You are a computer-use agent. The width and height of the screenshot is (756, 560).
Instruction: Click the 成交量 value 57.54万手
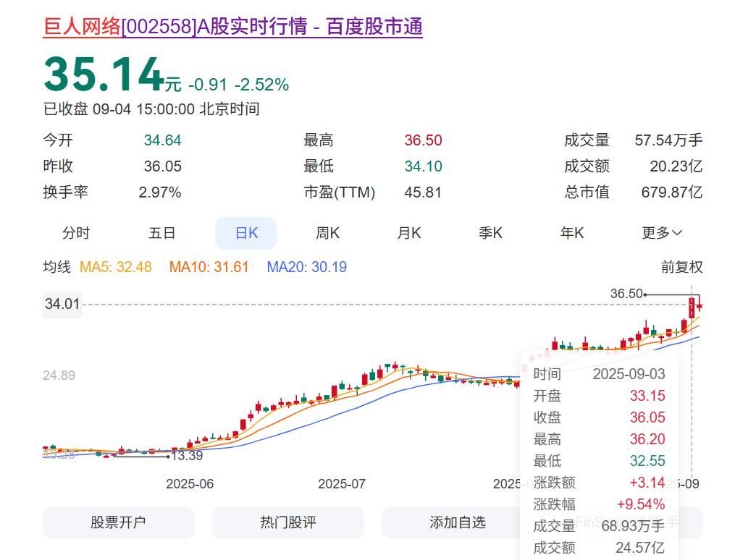(668, 140)
